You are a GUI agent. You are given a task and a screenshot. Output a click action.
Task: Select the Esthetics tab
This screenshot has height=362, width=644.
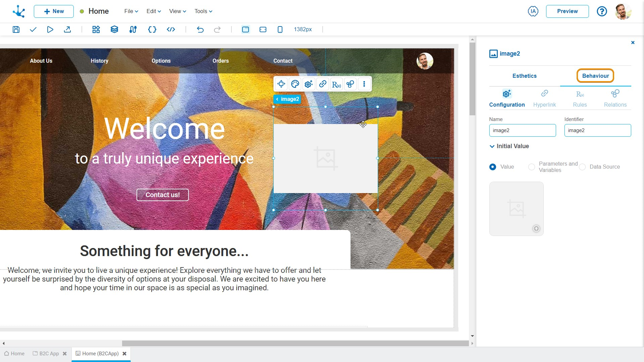pos(525,75)
